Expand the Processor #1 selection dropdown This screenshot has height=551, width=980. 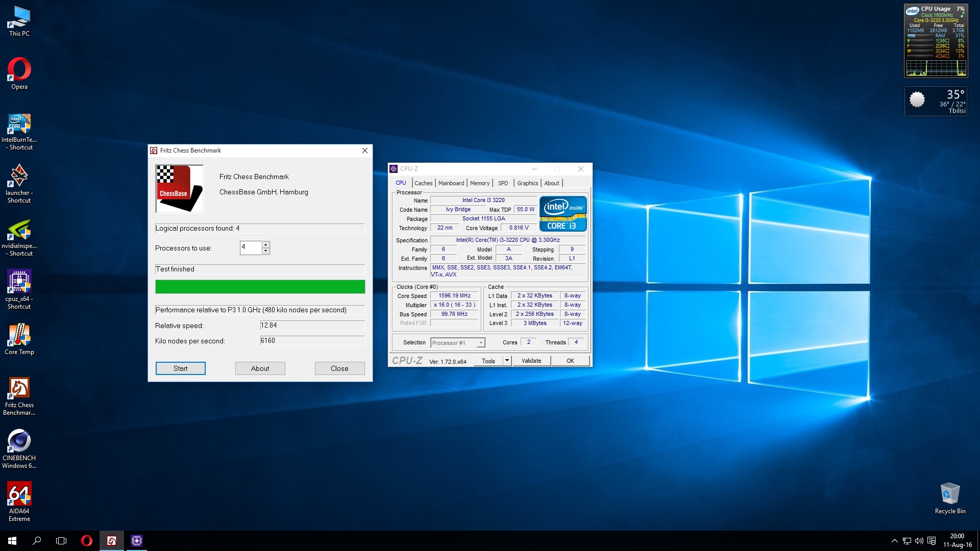coord(480,343)
